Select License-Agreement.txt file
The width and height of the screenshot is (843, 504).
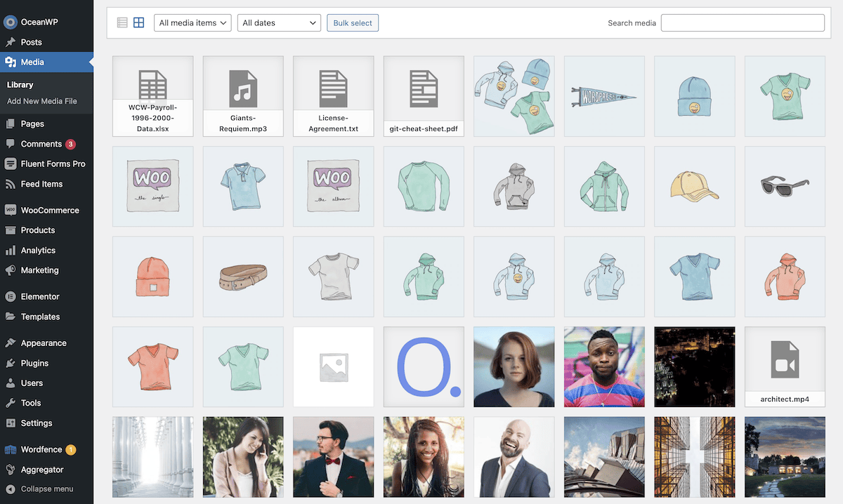click(x=334, y=96)
